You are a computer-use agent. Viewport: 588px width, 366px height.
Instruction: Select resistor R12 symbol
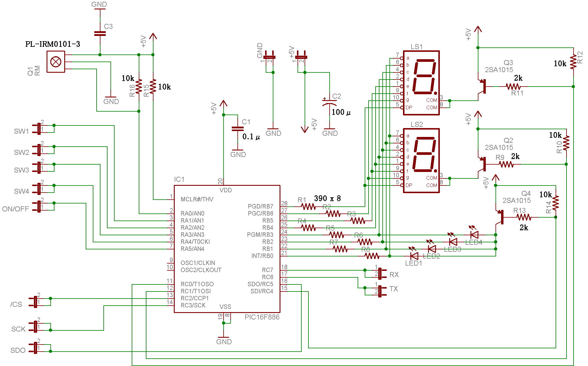573,62
